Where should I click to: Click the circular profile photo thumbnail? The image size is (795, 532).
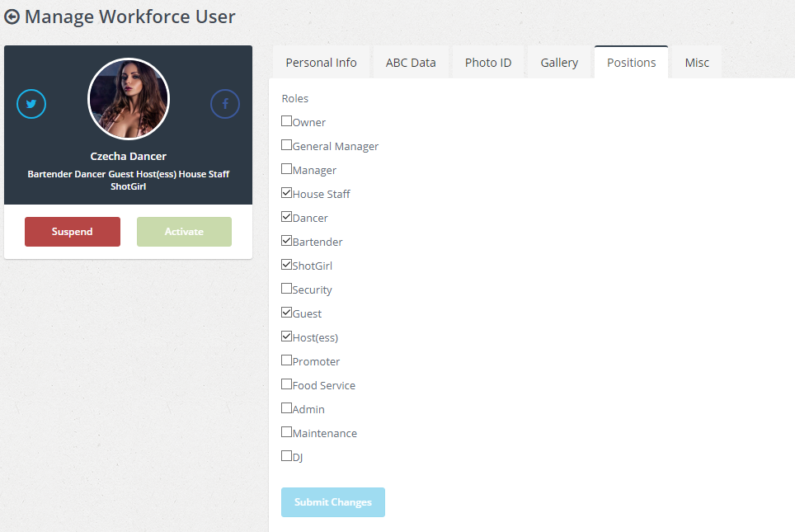coord(129,100)
